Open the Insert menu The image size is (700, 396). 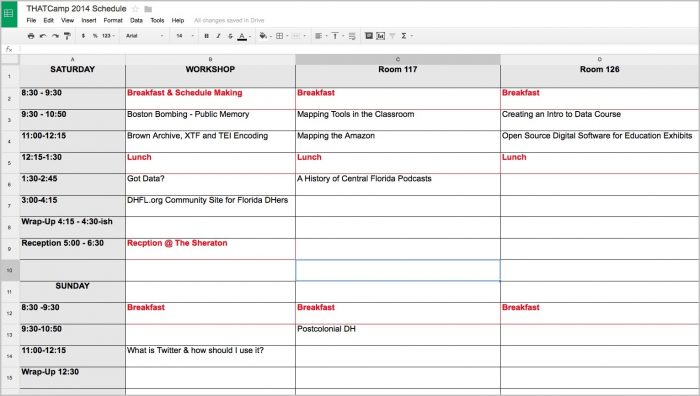click(89, 21)
